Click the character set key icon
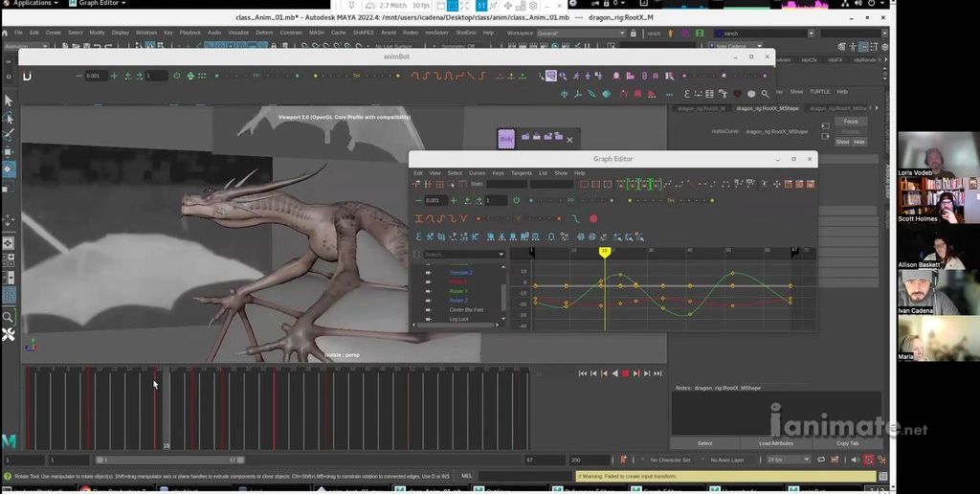This screenshot has height=494, width=980. pyautogui.click(x=624, y=460)
